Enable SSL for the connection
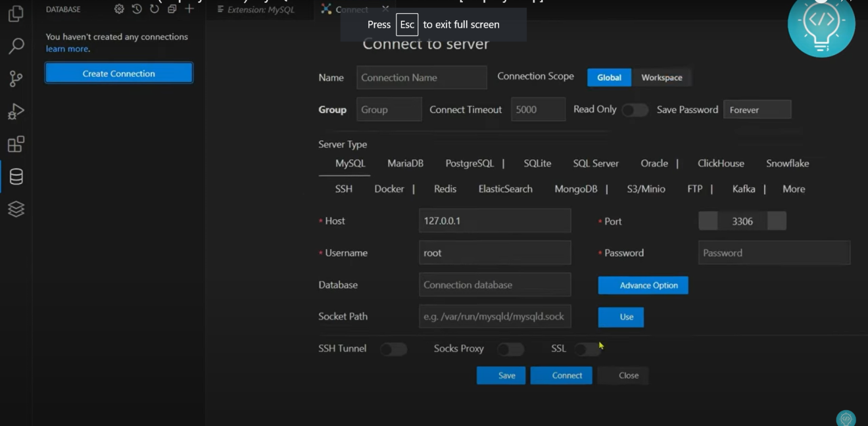This screenshot has width=868, height=426. 587,349
